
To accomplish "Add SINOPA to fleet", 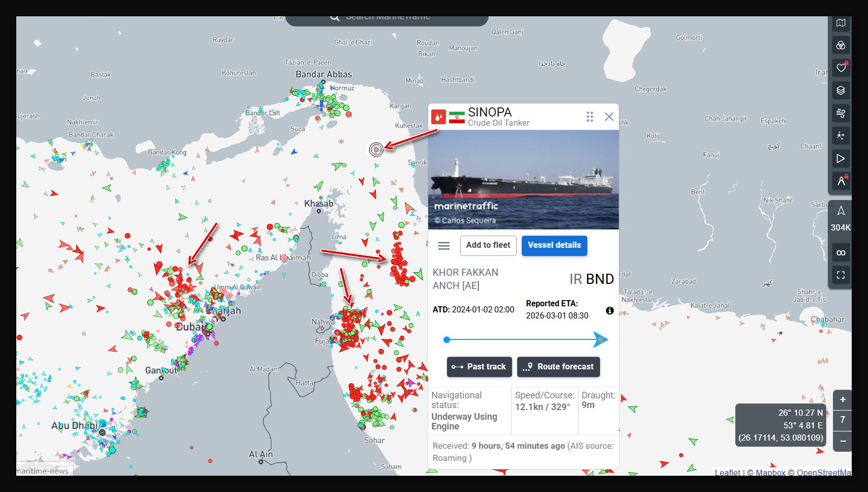I will coord(488,245).
